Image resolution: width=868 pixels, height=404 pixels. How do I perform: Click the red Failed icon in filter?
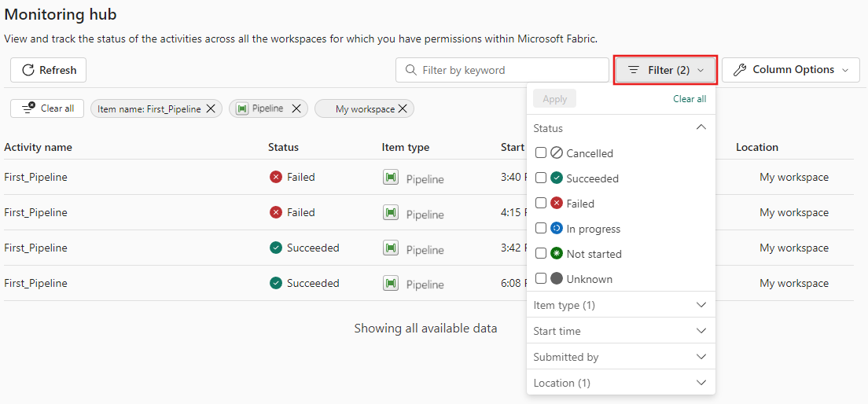[557, 203]
